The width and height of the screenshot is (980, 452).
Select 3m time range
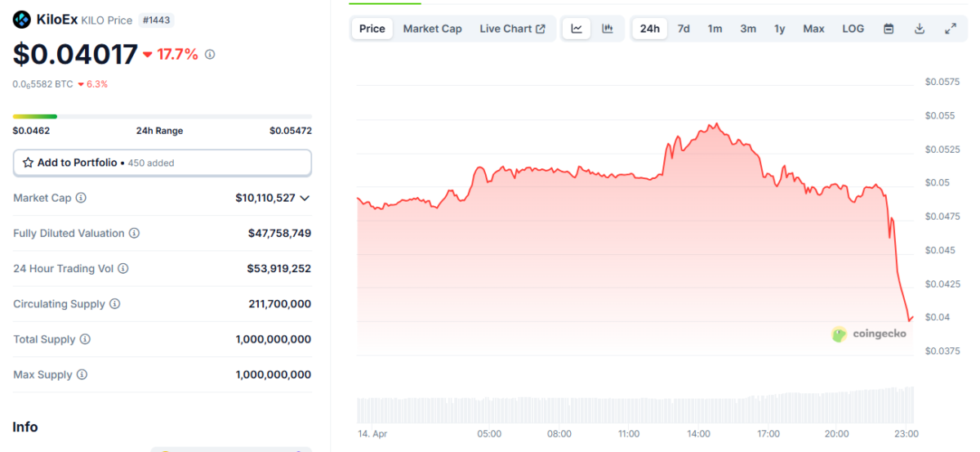[x=748, y=29]
